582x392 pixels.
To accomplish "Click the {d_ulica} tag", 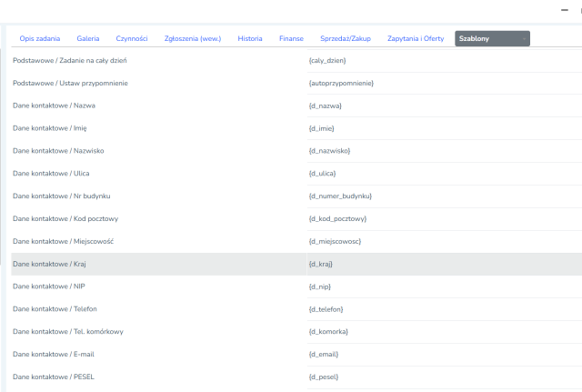I will click(x=322, y=174).
